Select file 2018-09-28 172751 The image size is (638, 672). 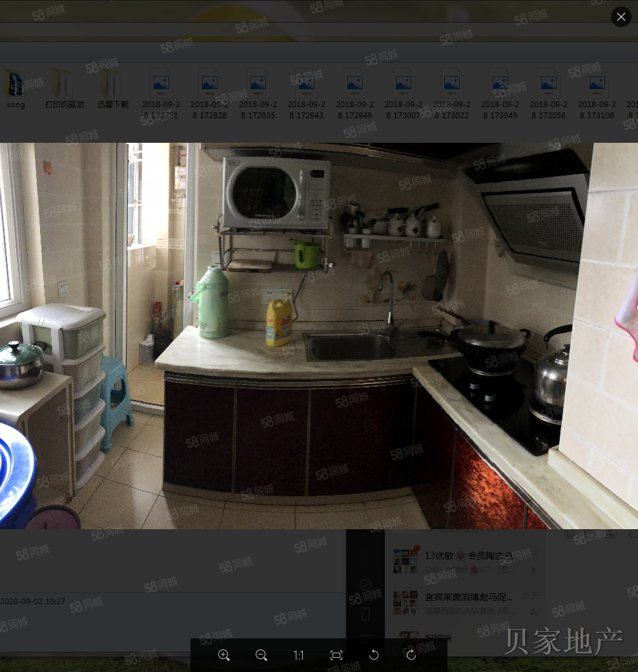161,92
